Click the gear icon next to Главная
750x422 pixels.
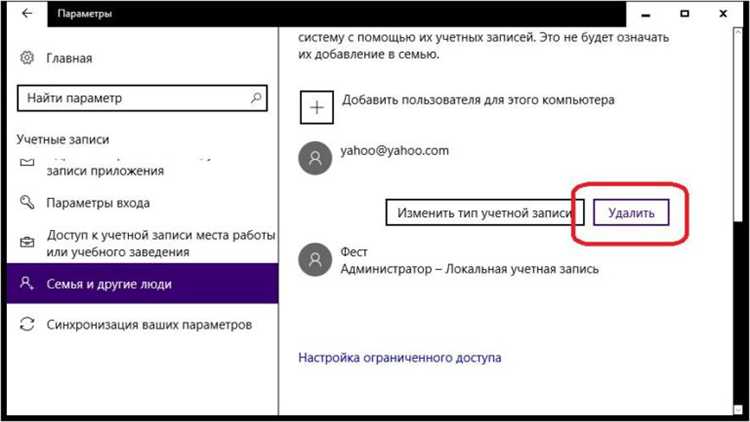[27, 58]
